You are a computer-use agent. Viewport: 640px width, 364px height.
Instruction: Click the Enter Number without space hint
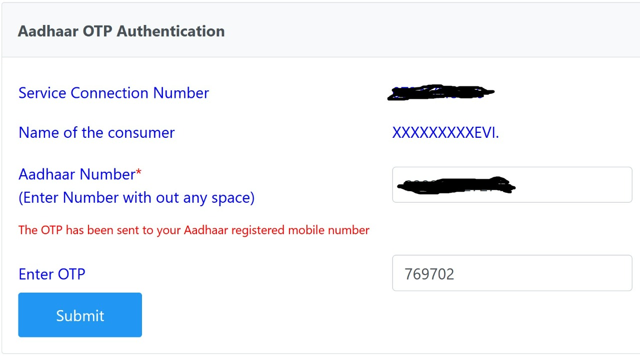click(136, 198)
